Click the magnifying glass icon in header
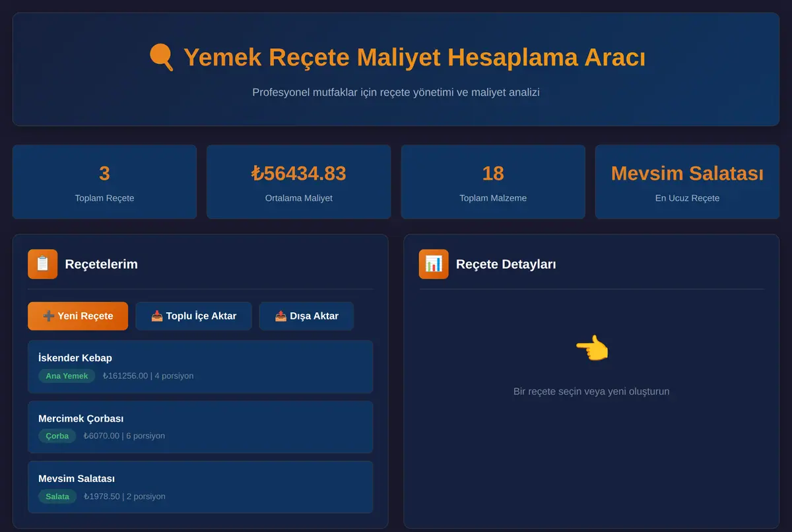Image resolution: width=792 pixels, height=532 pixels. [161, 57]
